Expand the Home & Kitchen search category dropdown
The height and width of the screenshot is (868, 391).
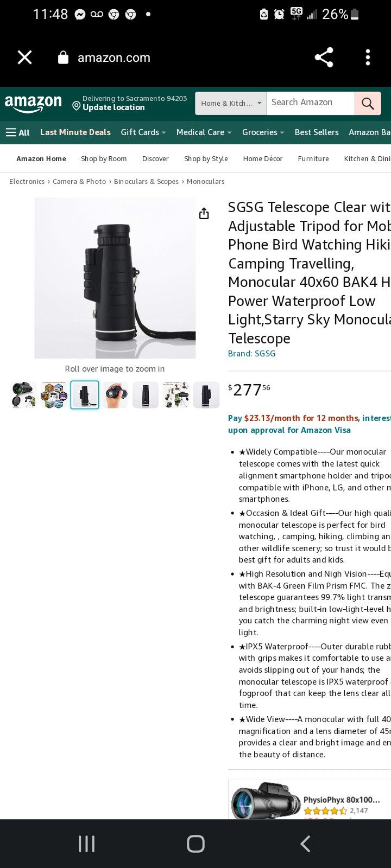coord(231,103)
